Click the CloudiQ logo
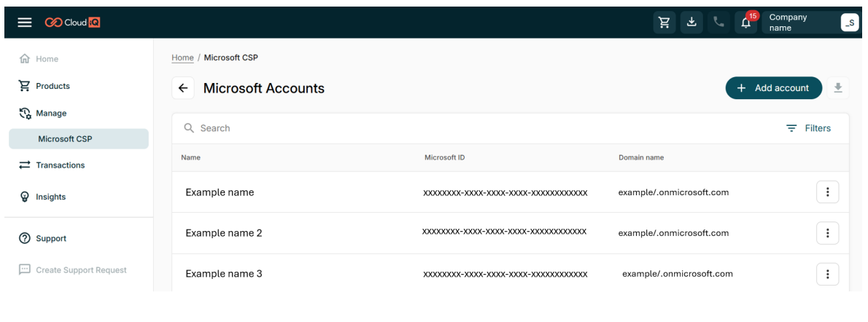 point(72,22)
